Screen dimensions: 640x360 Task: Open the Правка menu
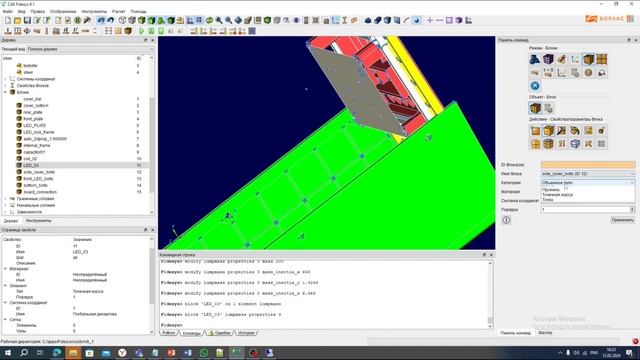38,11
